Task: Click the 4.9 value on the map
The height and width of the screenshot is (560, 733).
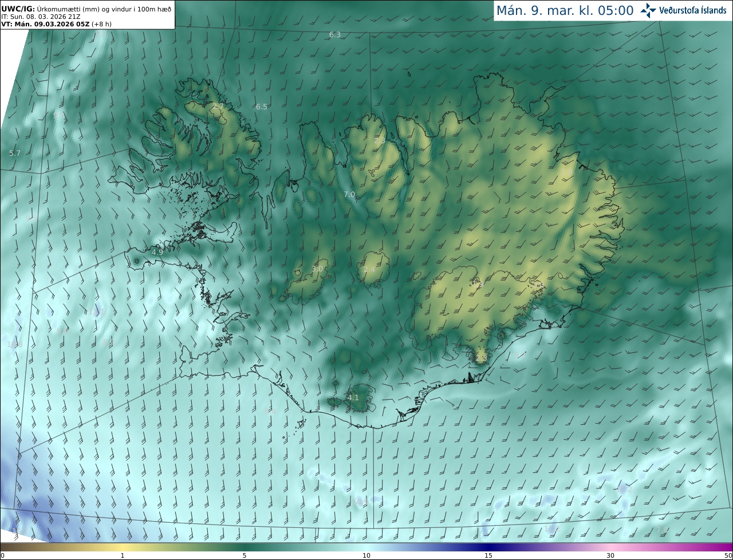Action: click(157, 252)
